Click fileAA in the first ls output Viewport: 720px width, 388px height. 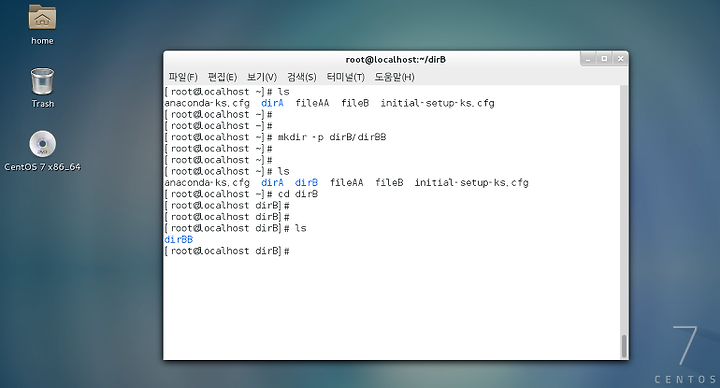(312, 103)
